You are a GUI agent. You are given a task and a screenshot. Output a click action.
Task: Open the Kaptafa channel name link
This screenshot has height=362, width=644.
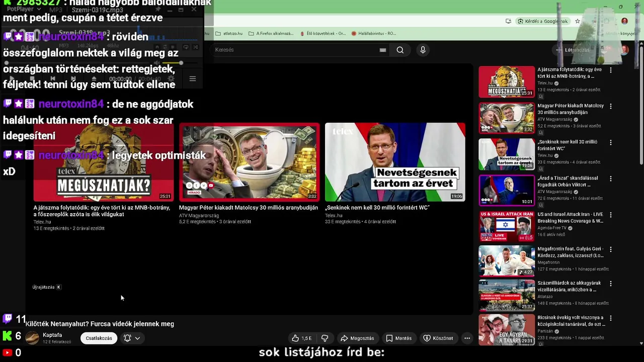click(52, 335)
